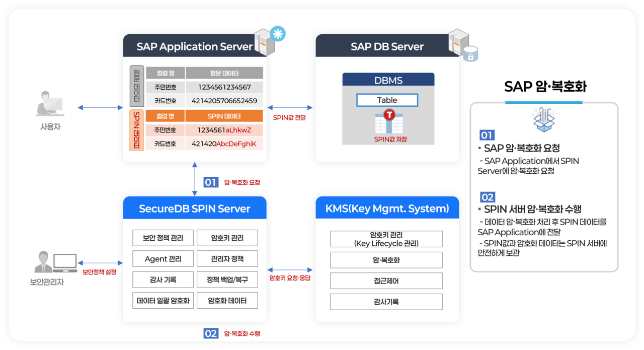Click the 보안 정책 관리 box

click(x=163, y=238)
